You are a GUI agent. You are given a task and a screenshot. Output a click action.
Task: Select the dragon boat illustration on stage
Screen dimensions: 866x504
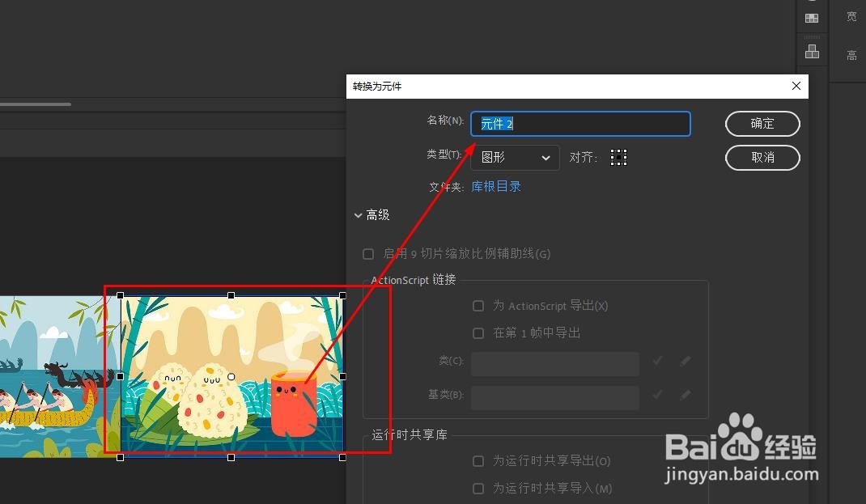[x=60, y=376]
